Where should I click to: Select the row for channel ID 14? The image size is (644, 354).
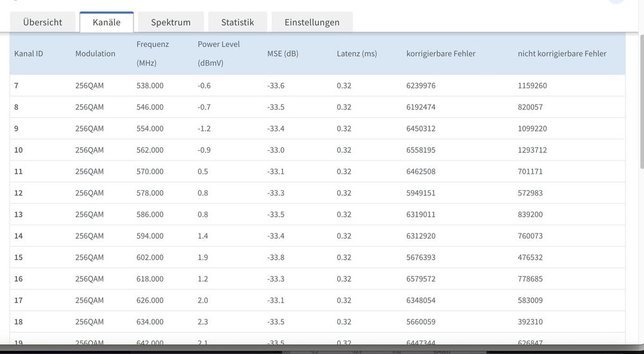[19, 236]
